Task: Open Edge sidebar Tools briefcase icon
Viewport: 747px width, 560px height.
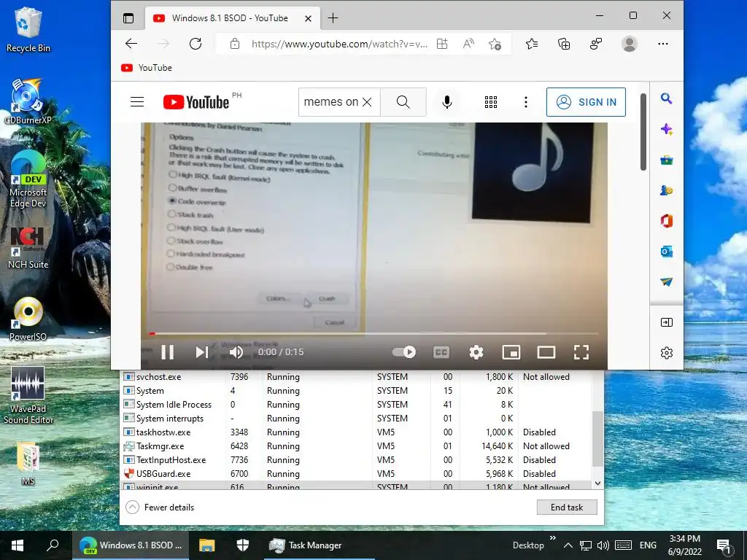Action: [x=667, y=160]
